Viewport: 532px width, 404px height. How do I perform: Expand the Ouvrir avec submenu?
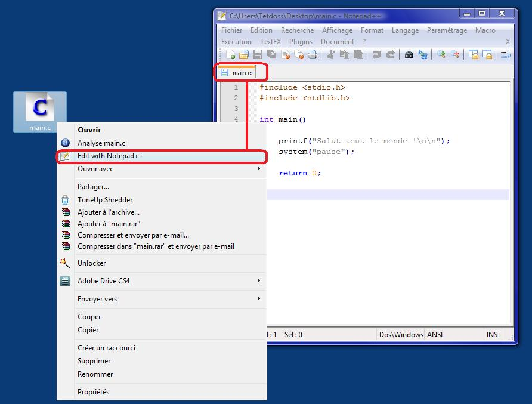pos(162,169)
